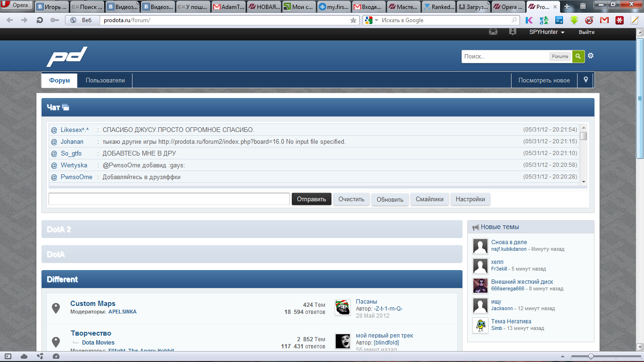The height and width of the screenshot is (362, 644).
Task: Pop out chat with the window icon
Action: [x=66, y=107]
